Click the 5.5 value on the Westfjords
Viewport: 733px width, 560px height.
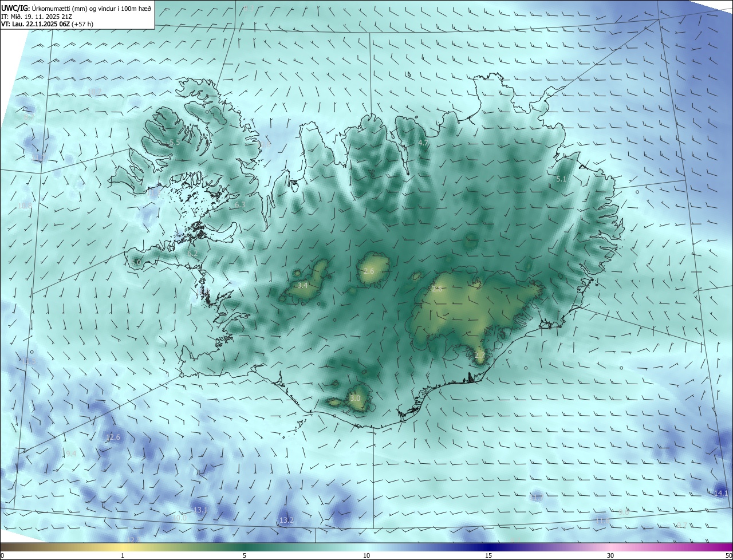click(175, 142)
